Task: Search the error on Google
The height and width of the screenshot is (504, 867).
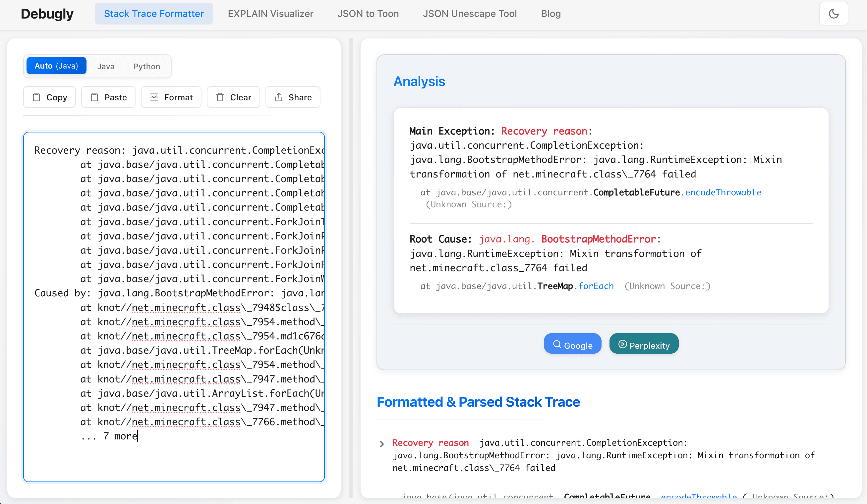Action: 572,343
